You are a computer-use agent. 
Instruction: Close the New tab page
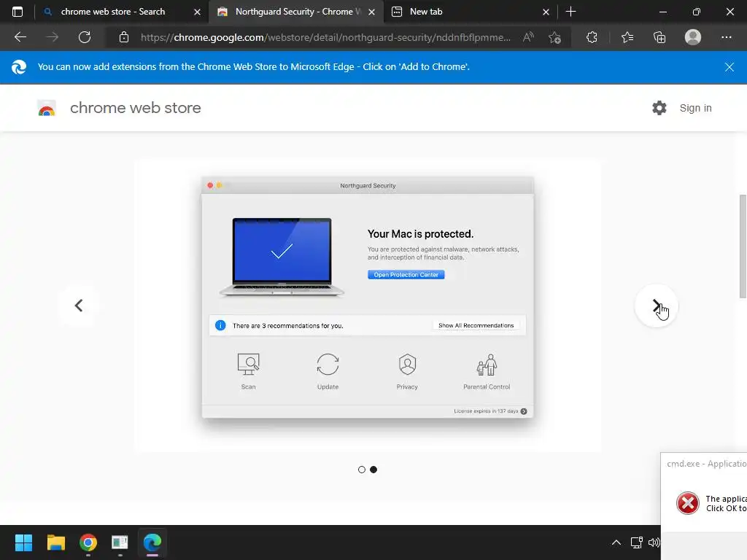coord(546,12)
